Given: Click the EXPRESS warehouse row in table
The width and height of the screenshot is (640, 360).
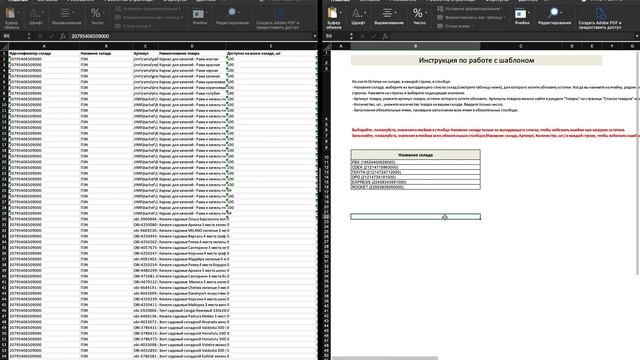Looking at the screenshot, I should click(x=416, y=182).
